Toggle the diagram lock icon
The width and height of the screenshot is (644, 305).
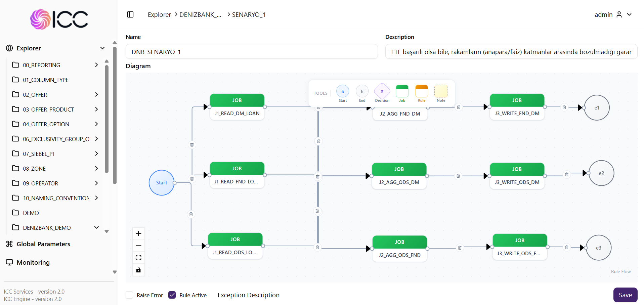(138, 270)
